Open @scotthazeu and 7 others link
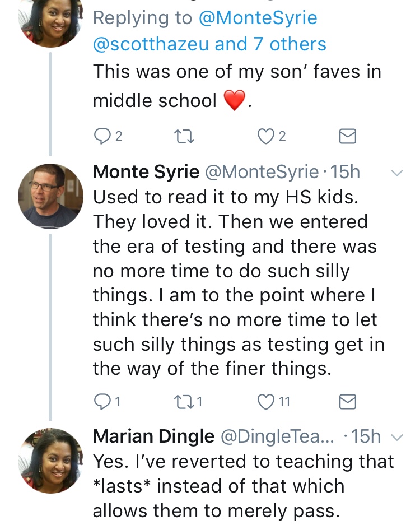Image resolution: width=420 pixels, height=525 pixels. pos(209,44)
